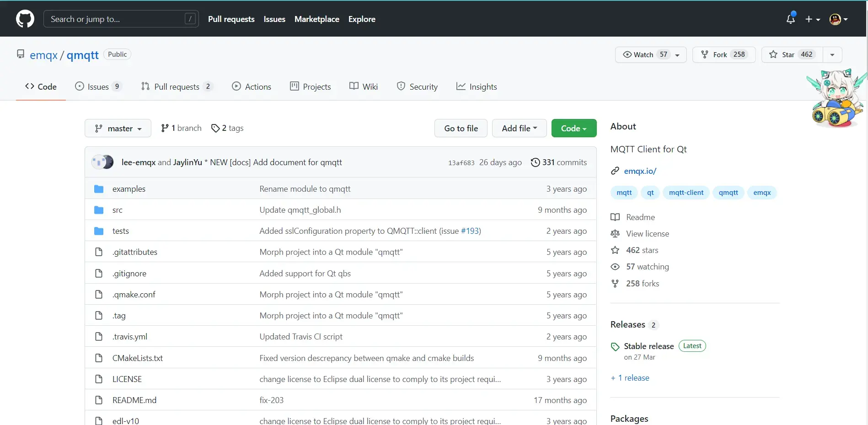Click the .tag file icon

(x=99, y=316)
